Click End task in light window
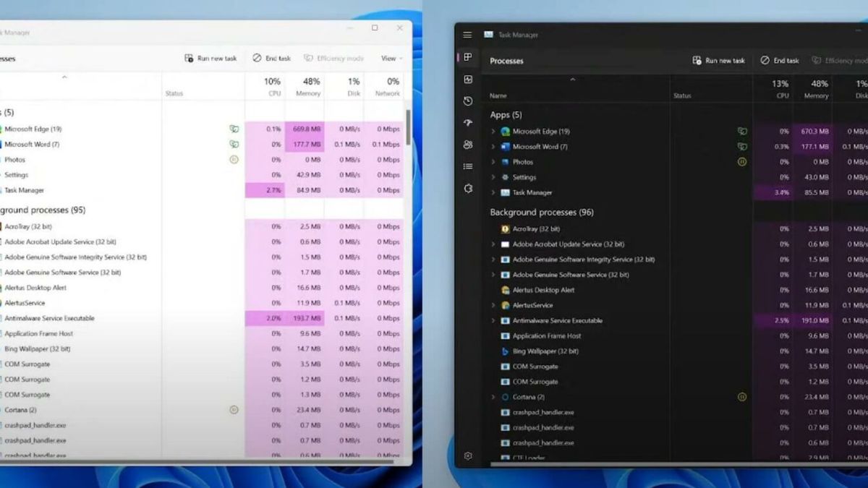Image resolution: width=868 pixels, height=488 pixels. click(x=272, y=59)
